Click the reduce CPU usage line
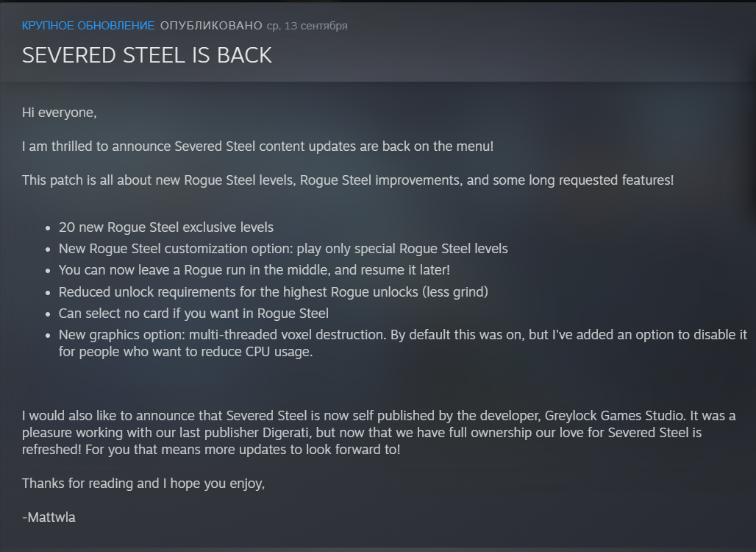 185,351
